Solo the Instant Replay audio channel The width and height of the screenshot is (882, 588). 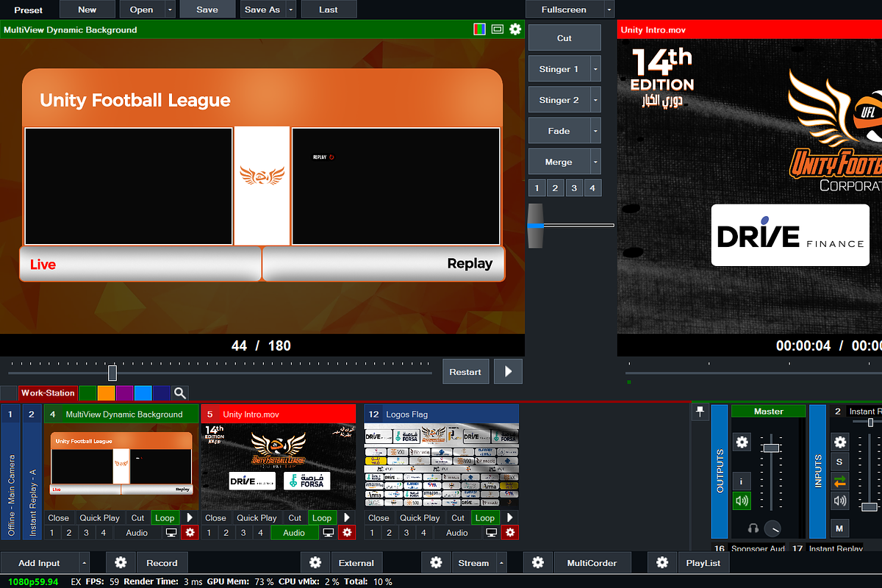840,462
